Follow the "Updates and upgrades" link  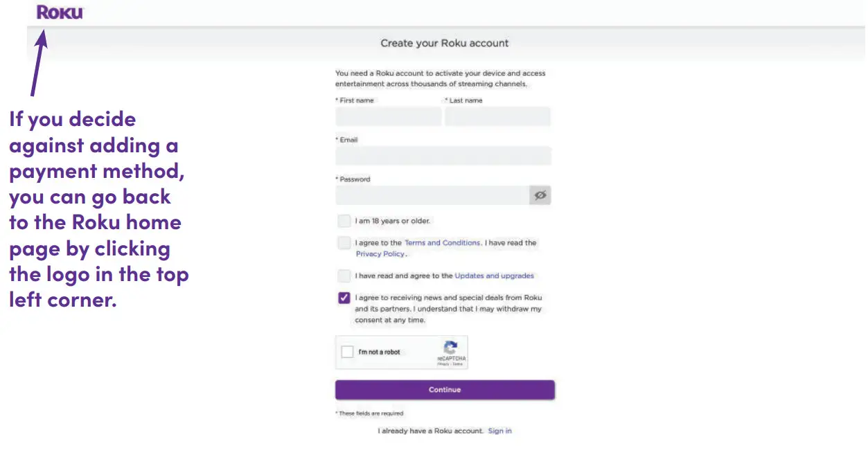(494, 276)
